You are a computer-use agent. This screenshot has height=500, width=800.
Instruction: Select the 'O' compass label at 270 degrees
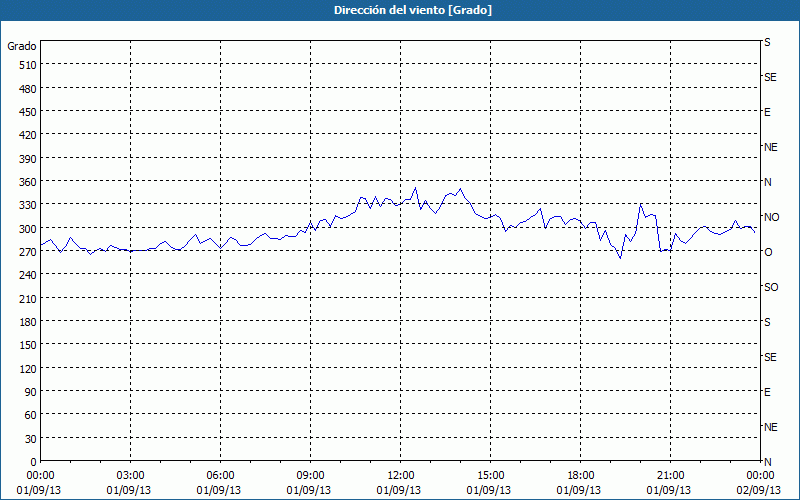768,252
